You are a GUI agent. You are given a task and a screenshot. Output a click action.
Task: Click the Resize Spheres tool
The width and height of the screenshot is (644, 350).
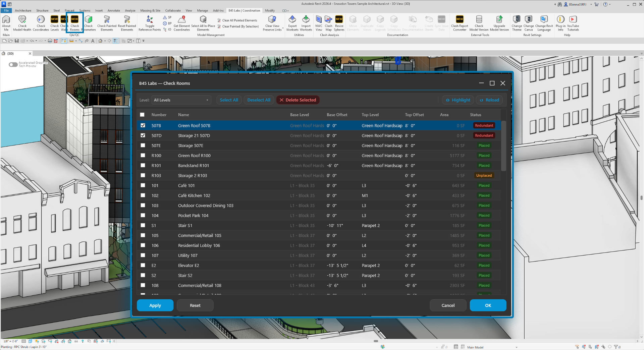[x=339, y=23]
